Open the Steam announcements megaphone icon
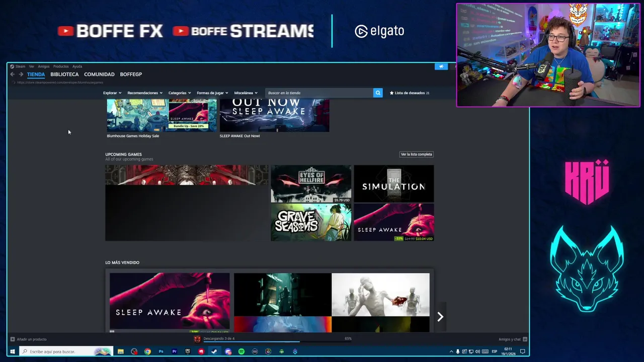The width and height of the screenshot is (644, 362). point(441,66)
